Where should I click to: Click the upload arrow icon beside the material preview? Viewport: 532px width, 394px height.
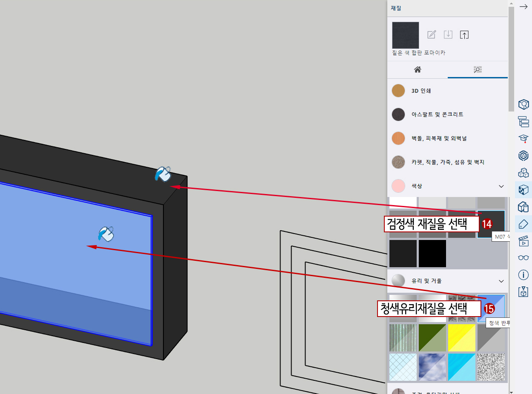pyautogui.click(x=464, y=35)
